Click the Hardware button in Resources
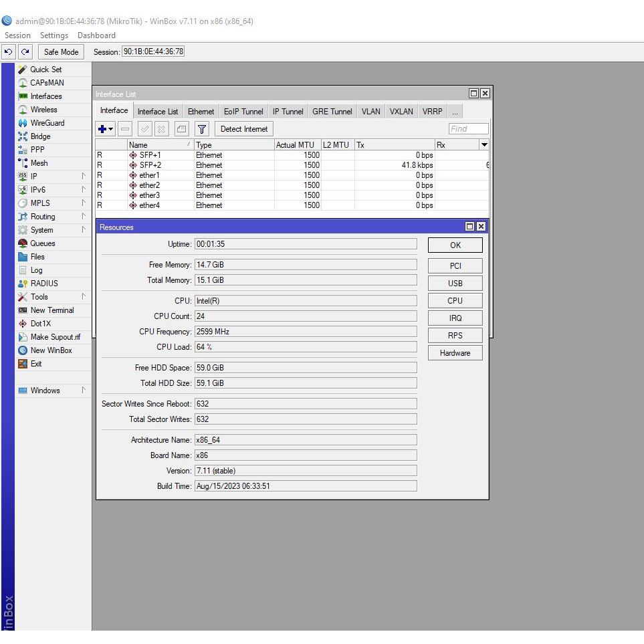Viewport: 644px width, 644px height. pyautogui.click(x=455, y=353)
